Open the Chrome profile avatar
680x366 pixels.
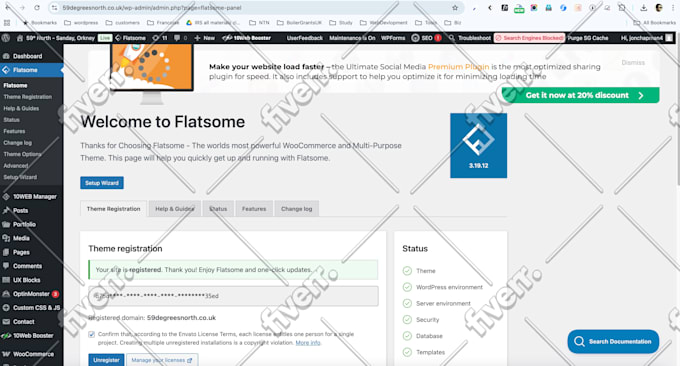659,8
